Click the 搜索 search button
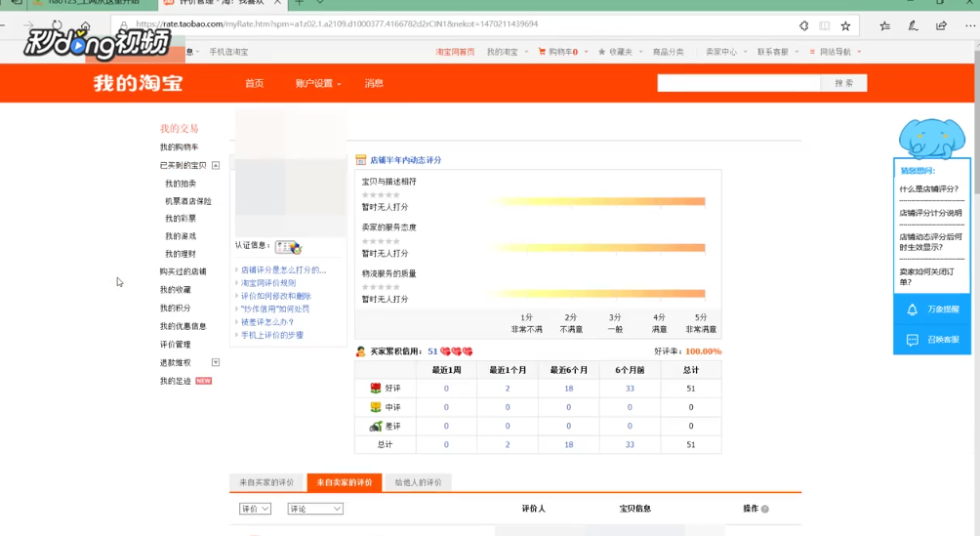The image size is (980, 536). click(843, 83)
